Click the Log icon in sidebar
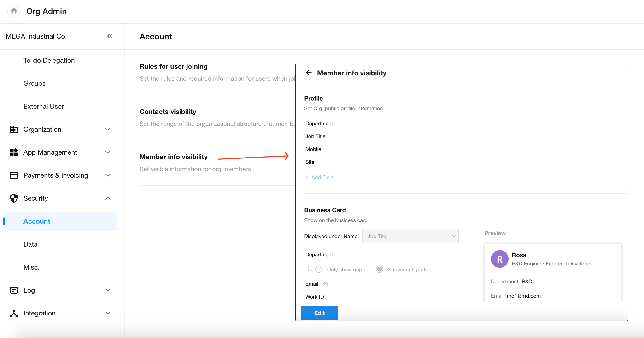The image size is (644, 338). [x=14, y=290]
